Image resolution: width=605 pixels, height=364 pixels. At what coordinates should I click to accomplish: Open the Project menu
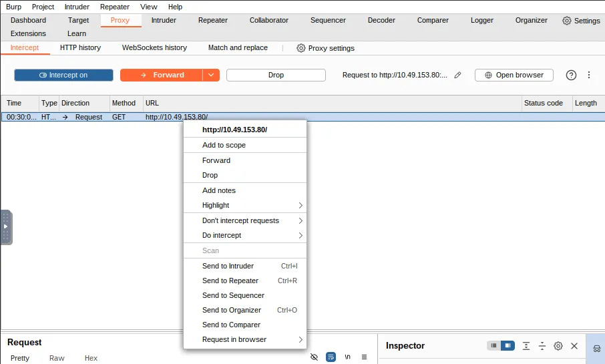pyautogui.click(x=43, y=7)
